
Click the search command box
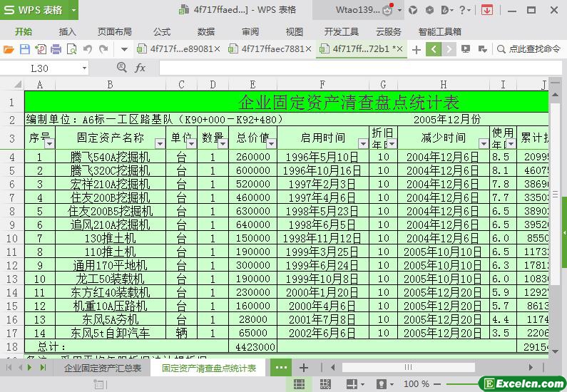pos(529,48)
